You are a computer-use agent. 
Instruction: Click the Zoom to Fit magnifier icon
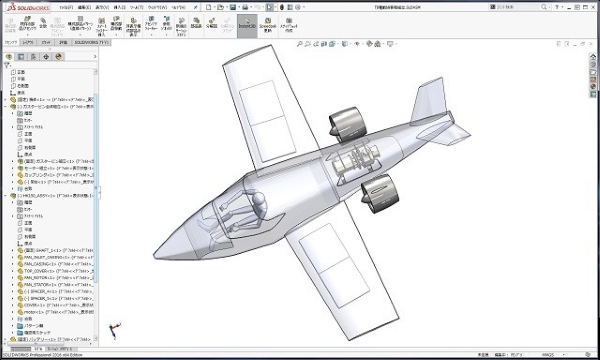click(300, 44)
